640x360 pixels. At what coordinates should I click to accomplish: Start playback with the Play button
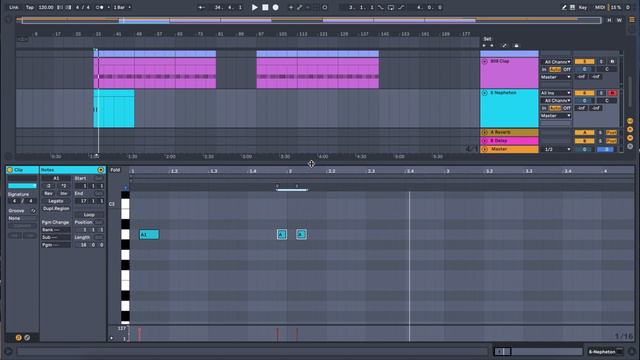[x=255, y=7]
